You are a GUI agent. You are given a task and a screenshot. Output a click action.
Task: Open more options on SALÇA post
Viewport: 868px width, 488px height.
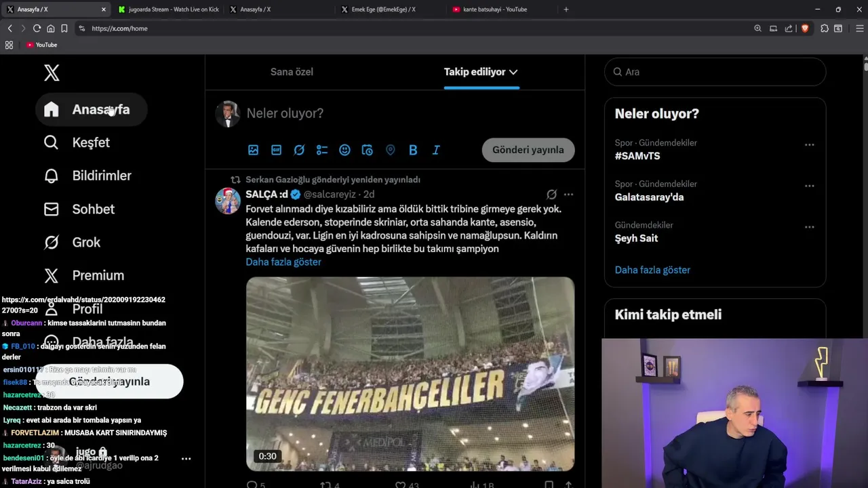click(x=568, y=195)
